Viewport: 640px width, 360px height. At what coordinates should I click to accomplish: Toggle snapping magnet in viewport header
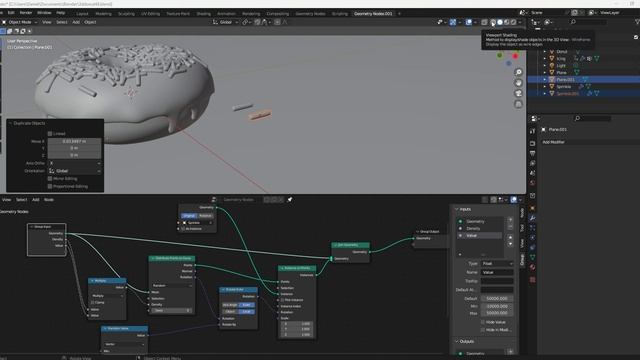point(257,22)
